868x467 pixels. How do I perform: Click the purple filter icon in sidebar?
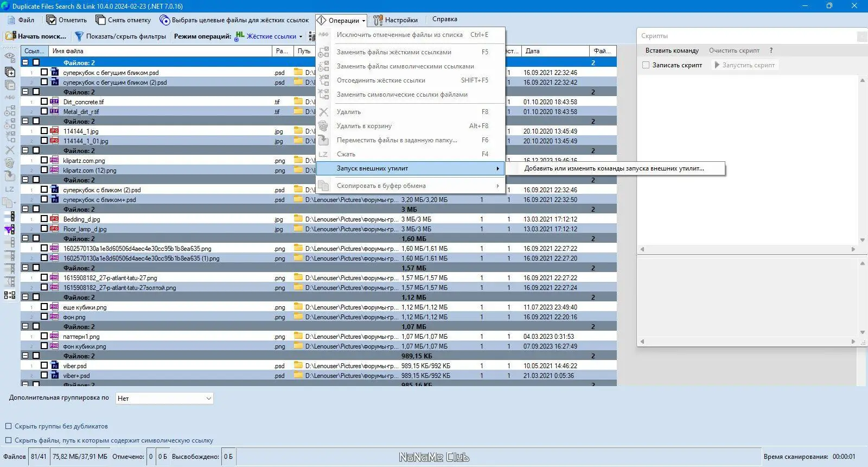pyautogui.click(x=10, y=229)
